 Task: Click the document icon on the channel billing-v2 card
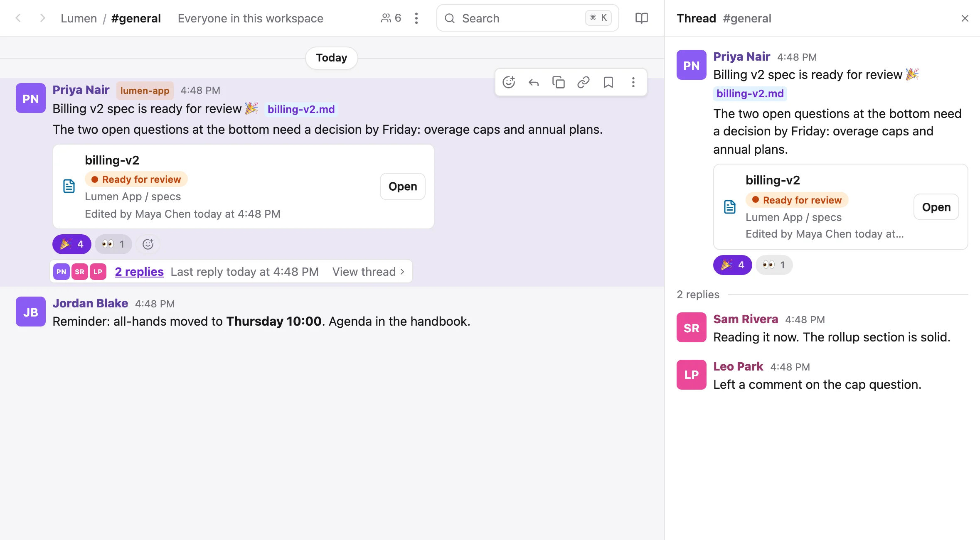pos(69,186)
